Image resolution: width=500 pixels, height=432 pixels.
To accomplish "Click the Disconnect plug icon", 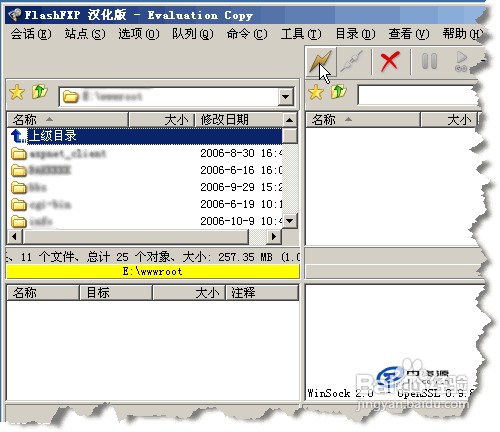I will (352, 61).
